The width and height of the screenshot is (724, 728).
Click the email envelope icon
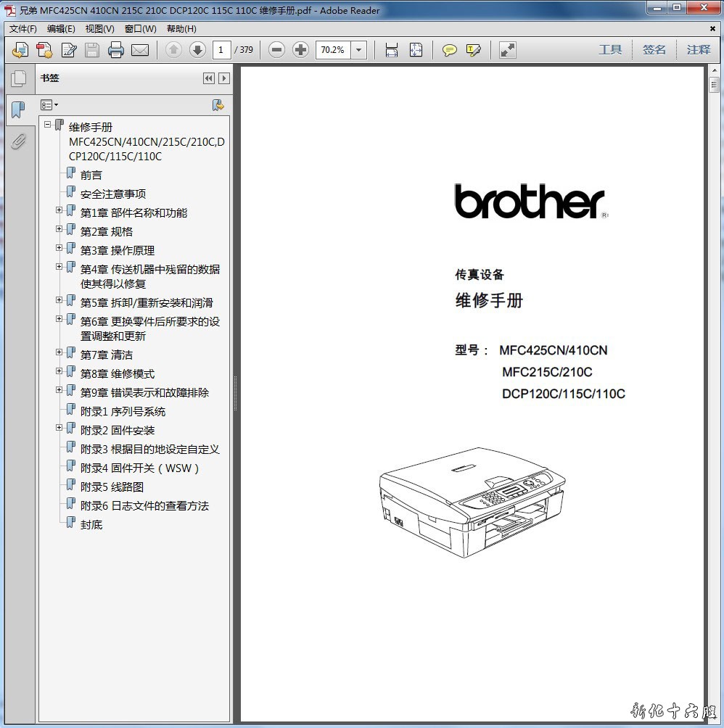[140, 50]
